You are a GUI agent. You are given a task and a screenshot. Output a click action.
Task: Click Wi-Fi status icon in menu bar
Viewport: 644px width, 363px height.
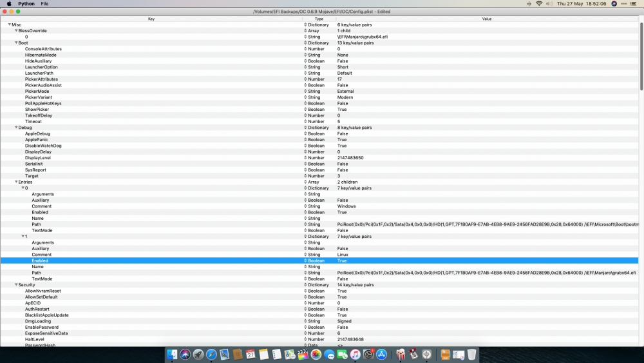[x=539, y=4]
